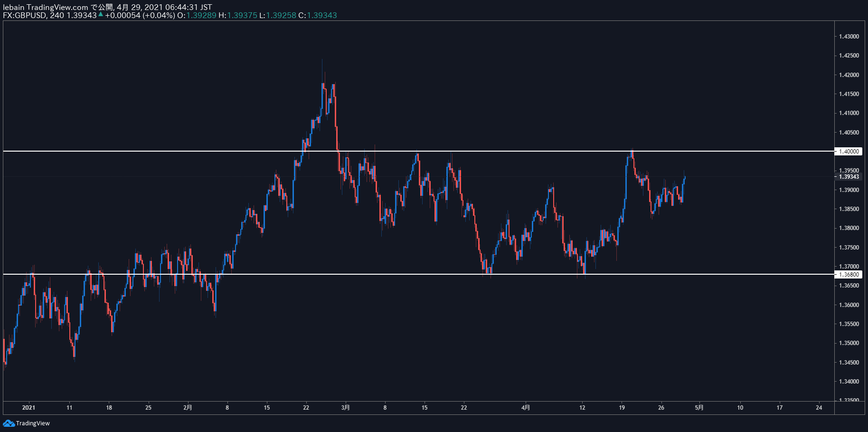This screenshot has width=868, height=432.
Task: Click the 1.36800 line price tag
Action: pos(848,274)
